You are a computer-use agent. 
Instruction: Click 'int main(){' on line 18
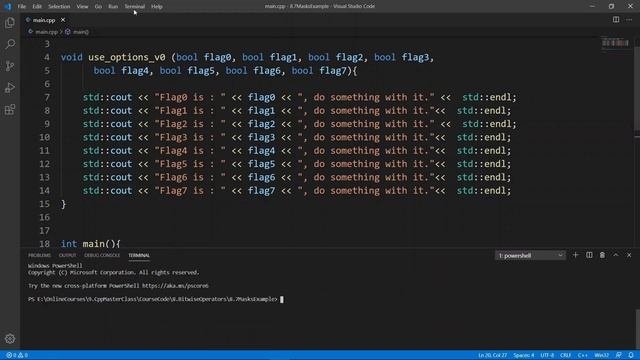(91, 244)
